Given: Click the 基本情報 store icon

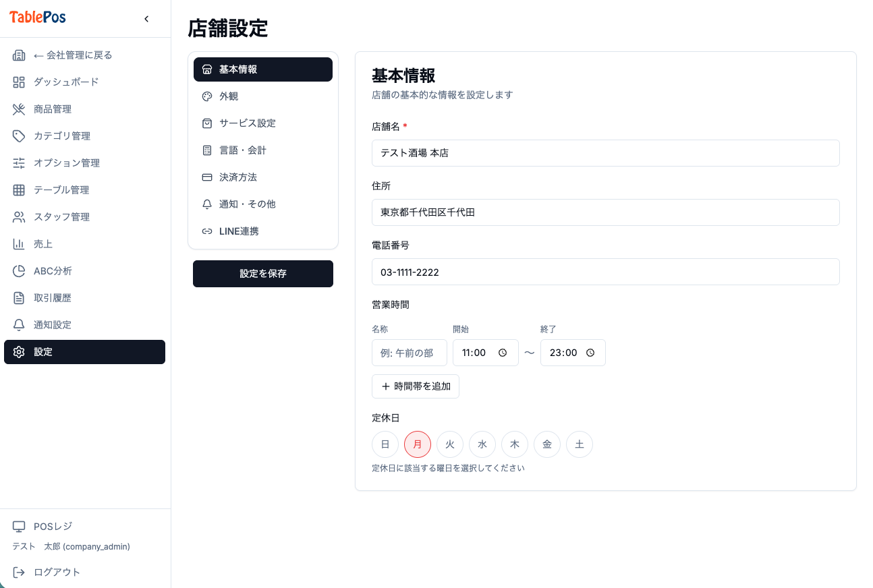Looking at the screenshot, I should (x=207, y=69).
